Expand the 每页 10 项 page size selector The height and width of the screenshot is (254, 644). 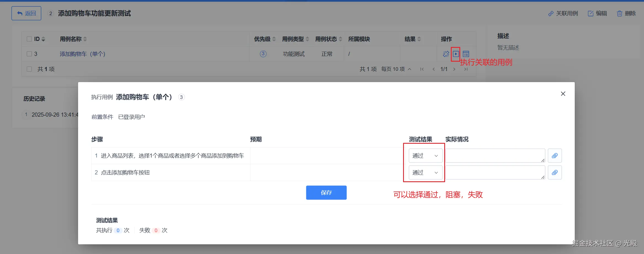[396, 69]
